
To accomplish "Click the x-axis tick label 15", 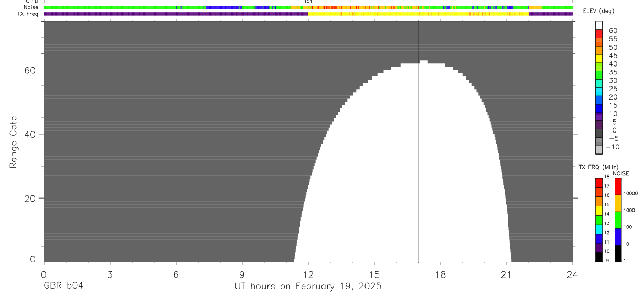I will [374, 274].
